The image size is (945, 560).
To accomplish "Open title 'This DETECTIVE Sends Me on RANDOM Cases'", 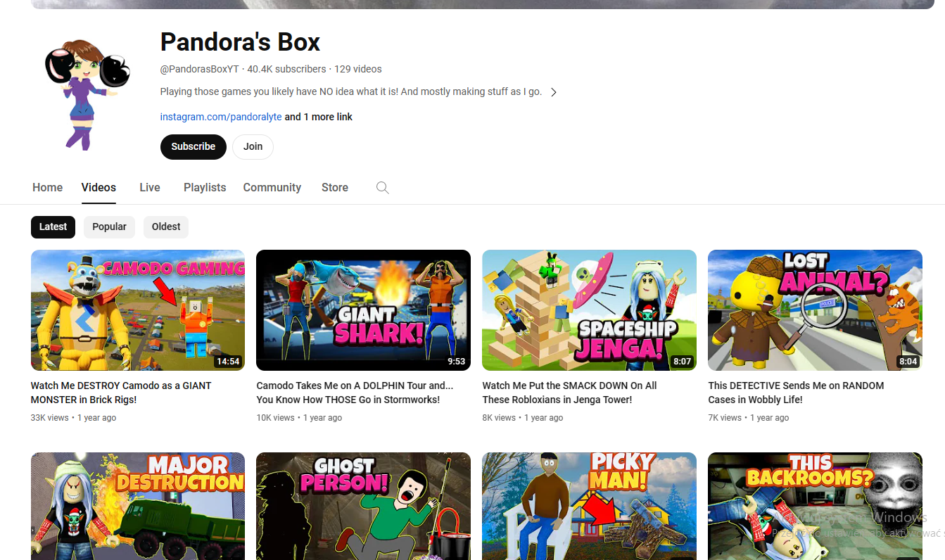I will point(796,393).
